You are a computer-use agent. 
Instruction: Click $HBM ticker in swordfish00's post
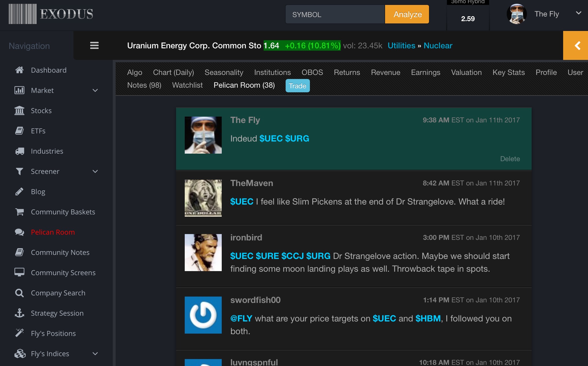(x=428, y=318)
